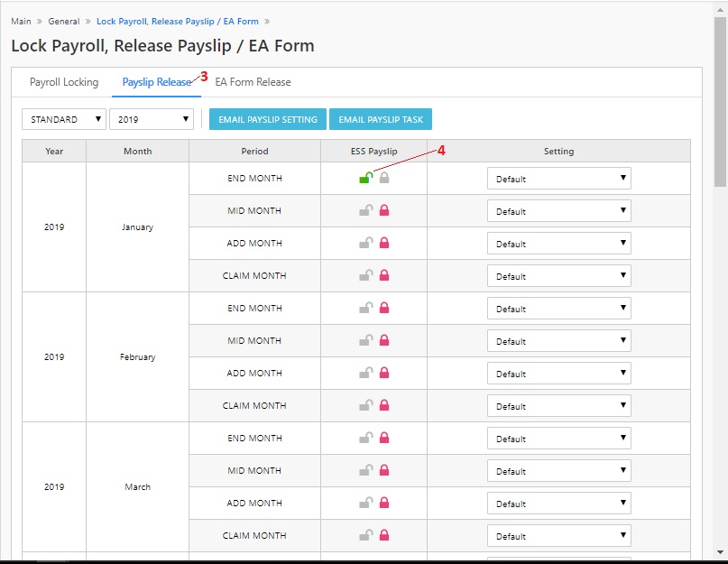The height and width of the screenshot is (564, 728).
Task: Open Setting dropdown for March MID MONTH
Action: point(559,471)
